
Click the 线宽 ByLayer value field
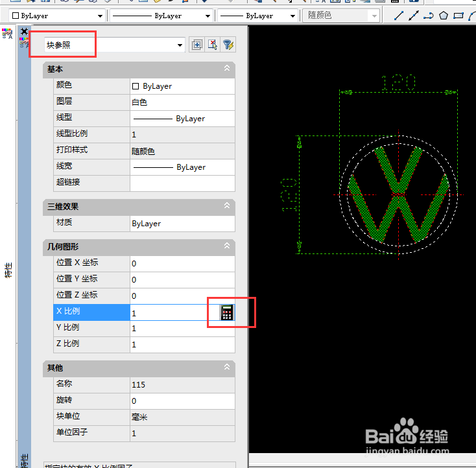(x=182, y=167)
